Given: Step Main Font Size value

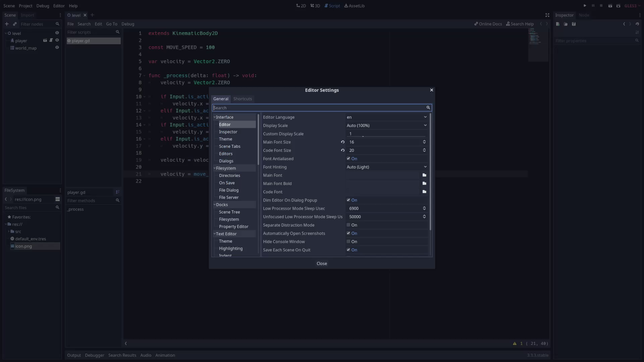Looking at the screenshot, I should coord(424,142).
